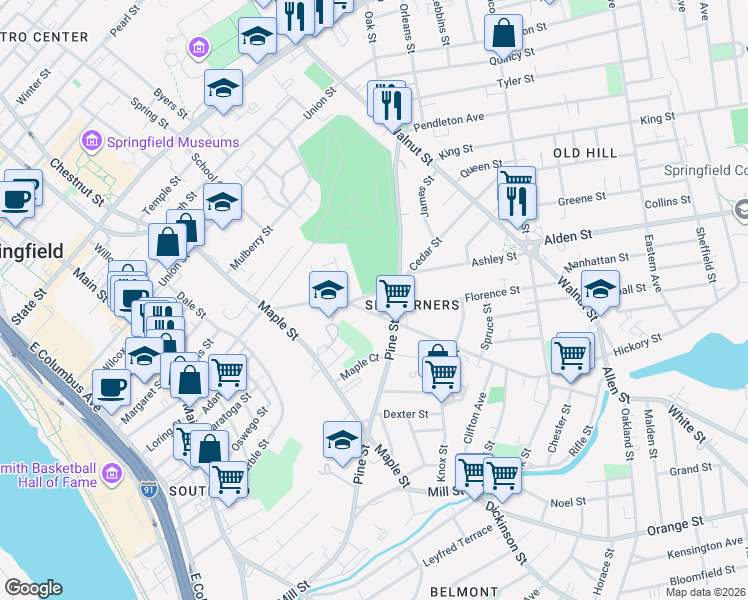Select the shopping cart marker above Greene St restaurant

point(517,175)
